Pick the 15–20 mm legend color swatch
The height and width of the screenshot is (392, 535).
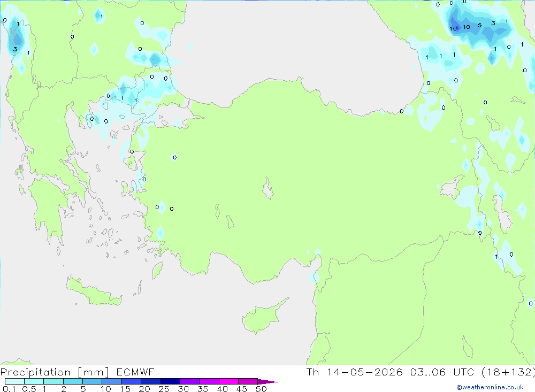click(132, 381)
